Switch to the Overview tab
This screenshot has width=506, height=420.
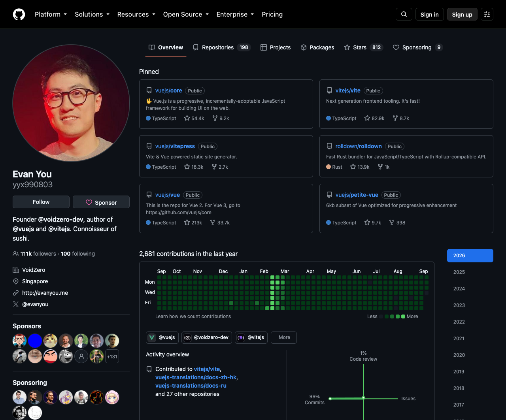tap(166, 47)
